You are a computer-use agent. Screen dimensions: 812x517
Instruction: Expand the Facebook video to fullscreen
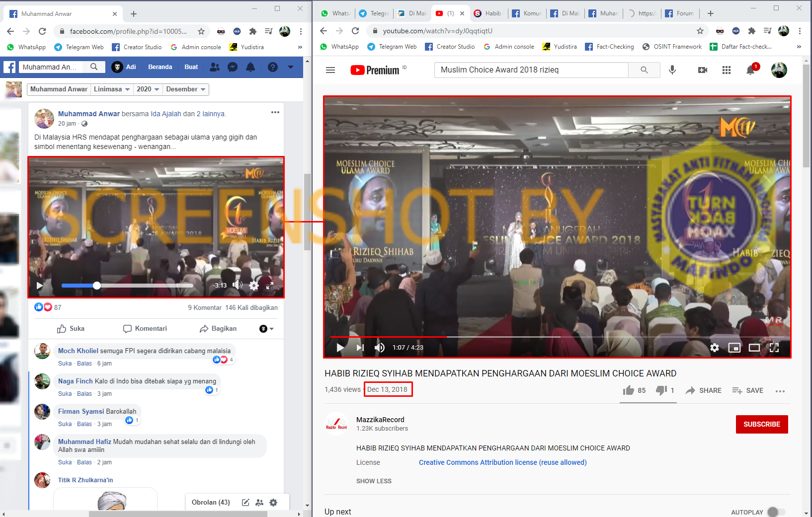click(270, 286)
